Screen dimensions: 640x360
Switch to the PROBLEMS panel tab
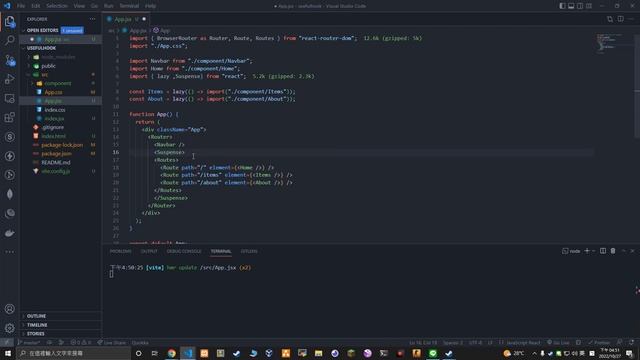click(x=120, y=251)
